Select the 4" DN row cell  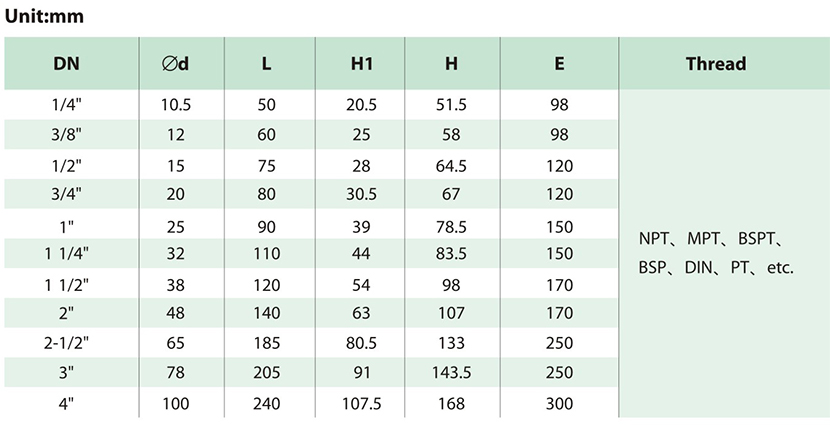pyautogui.click(x=66, y=402)
